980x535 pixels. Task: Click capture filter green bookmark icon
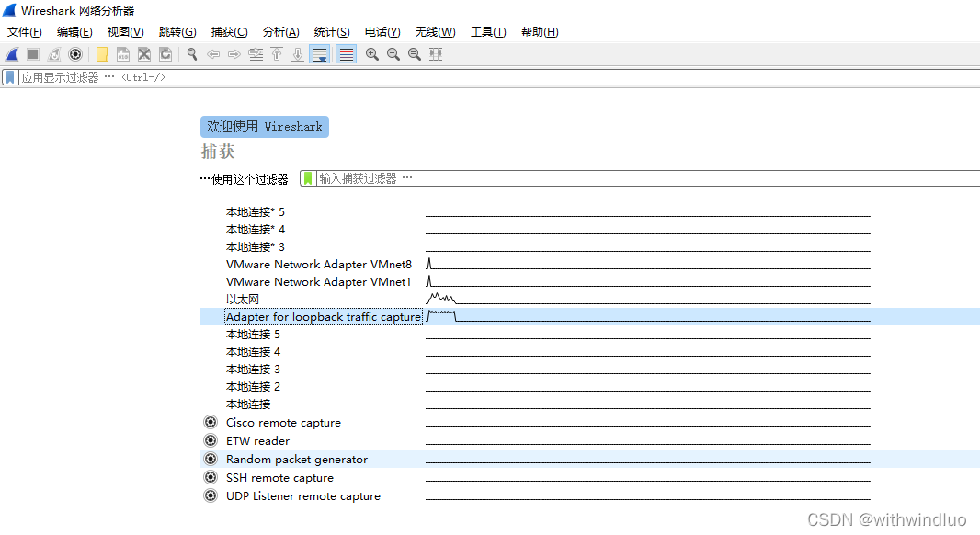(308, 178)
